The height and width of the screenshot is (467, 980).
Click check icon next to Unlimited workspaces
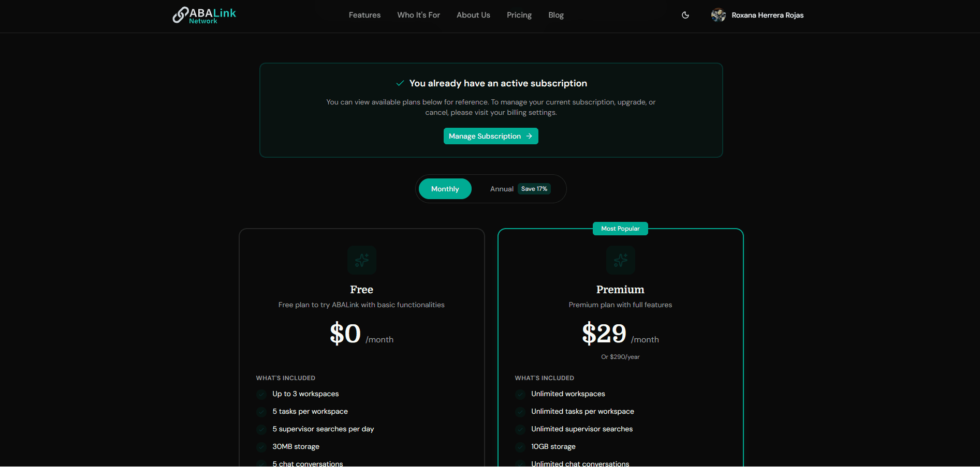[x=520, y=394]
